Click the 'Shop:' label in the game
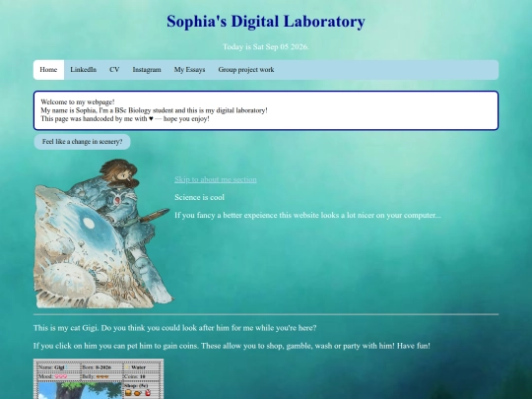The height and width of the screenshot is (399, 532). (136, 386)
